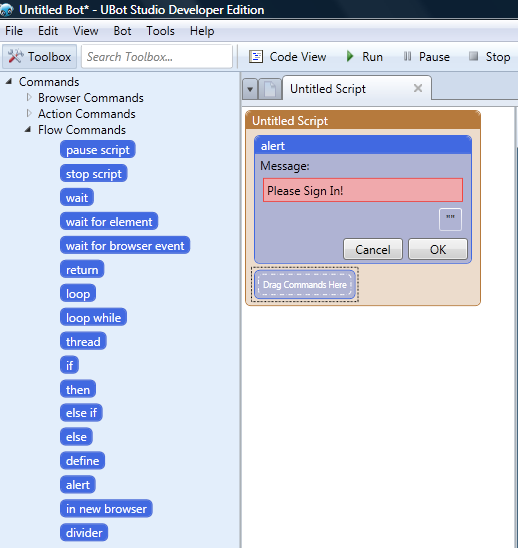Pick the wait for element command
This screenshot has width=518, height=548.
coord(109,222)
